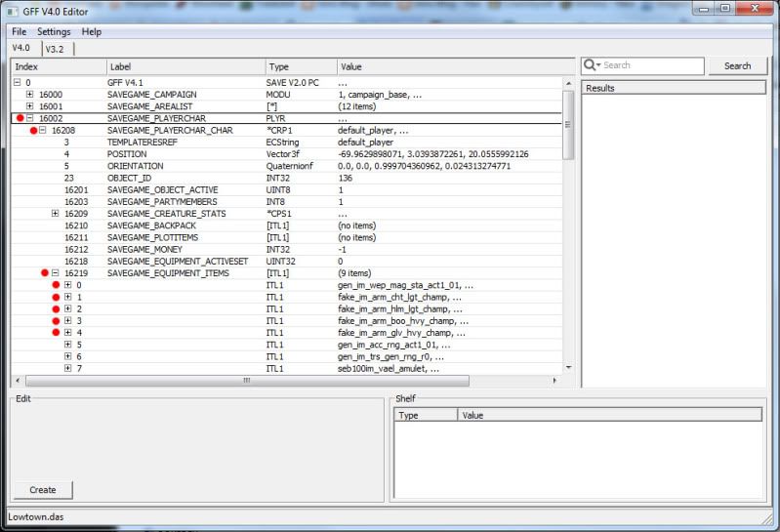
Task: Collapse the root GFF V4.1 node
Action: pos(17,83)
